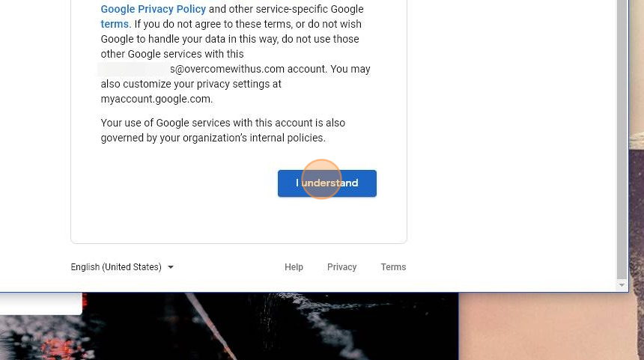
Task: Click the vertical scrollbar thumb
Action: (622, 138)
